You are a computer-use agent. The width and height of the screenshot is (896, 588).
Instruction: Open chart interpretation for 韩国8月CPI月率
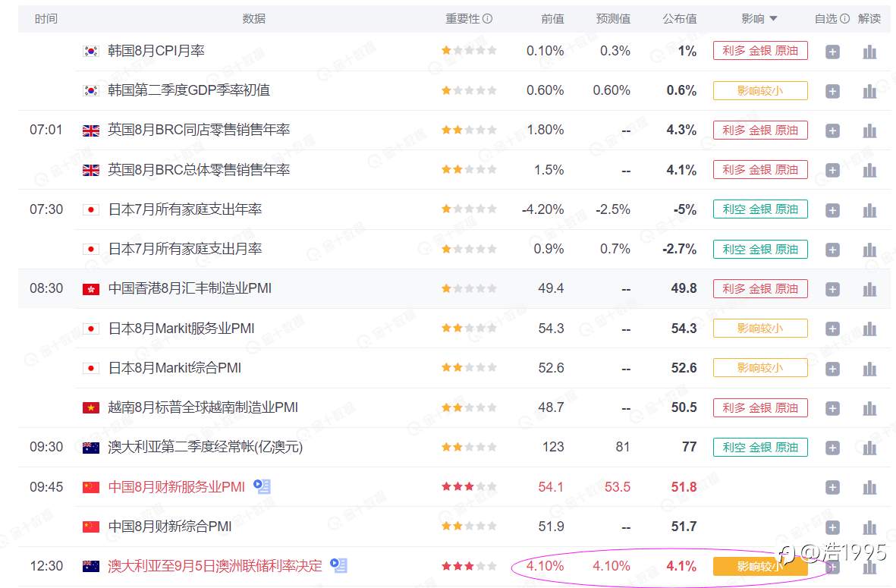tap(869, 52)
